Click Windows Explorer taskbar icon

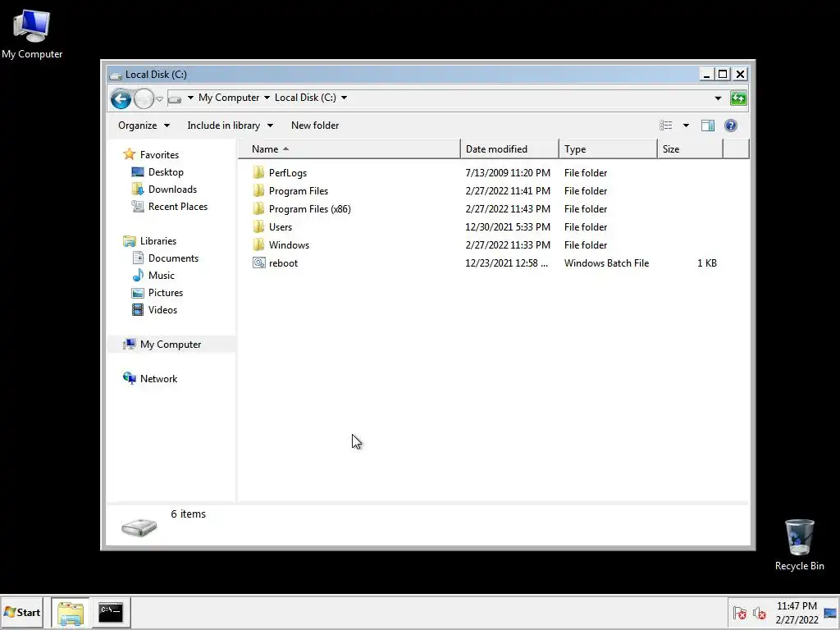point(71,612)
